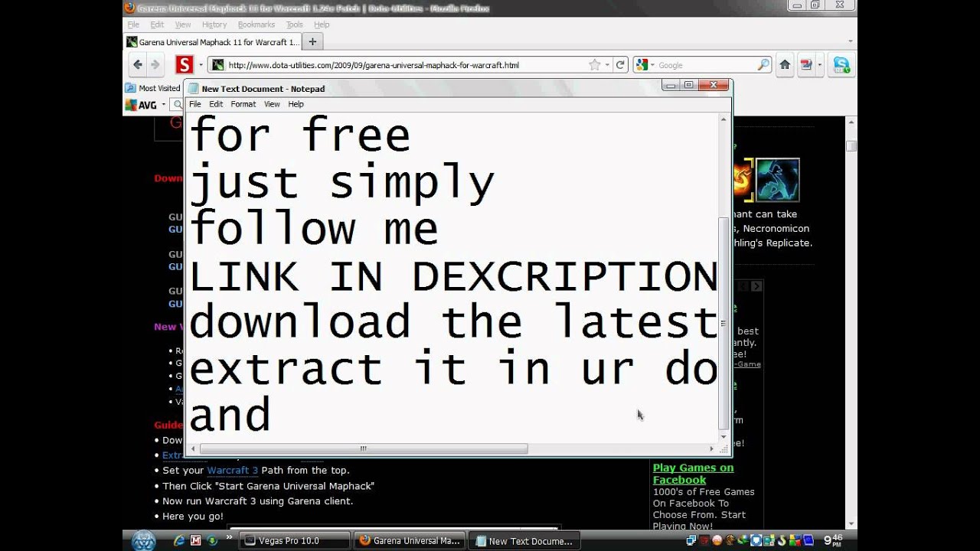Open Firefox Bookmarks menu
980x551 pixels.
pyautogui.click(x=256, y=24)
